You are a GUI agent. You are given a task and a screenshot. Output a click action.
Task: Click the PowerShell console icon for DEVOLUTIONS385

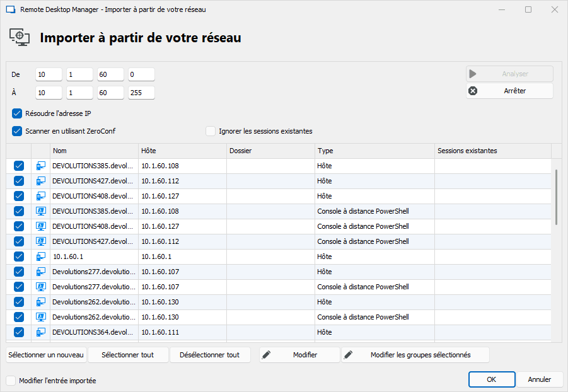(x=41, y=211)
